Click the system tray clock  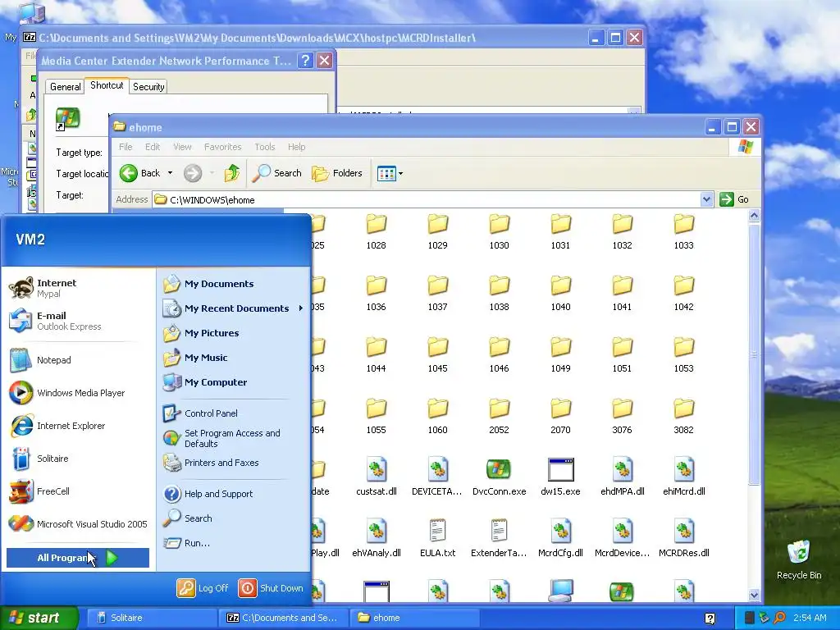(810, 618)
